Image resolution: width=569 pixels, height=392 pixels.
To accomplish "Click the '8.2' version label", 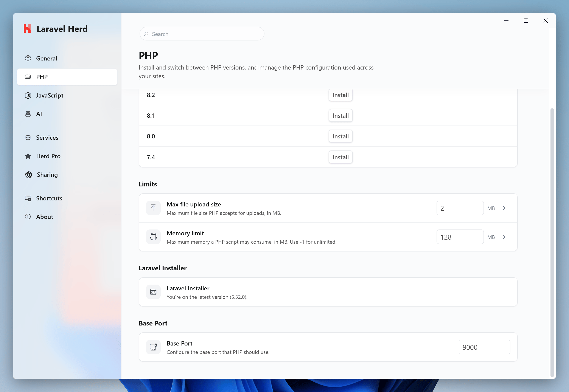I will [151, 95].
